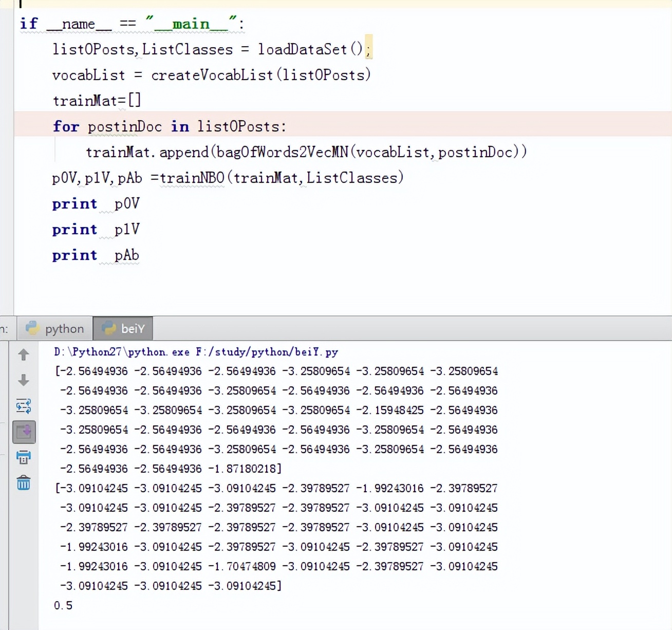Viewport: 672px width, 630px height.
Task: Click the Python logo on the python tab
Action: click(x=32, y=328)
